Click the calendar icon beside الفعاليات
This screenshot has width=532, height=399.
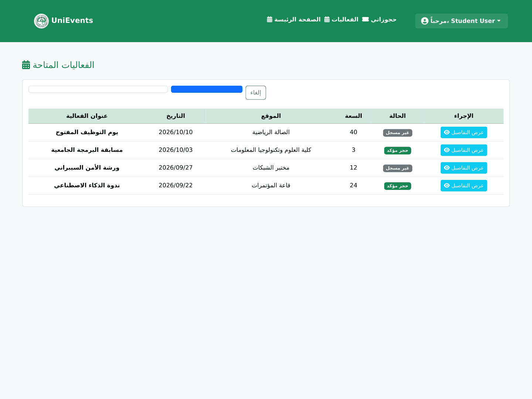[327, 19]
